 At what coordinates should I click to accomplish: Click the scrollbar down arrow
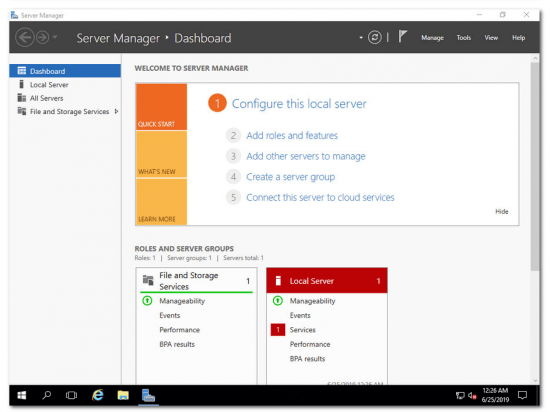pos(535,380)
